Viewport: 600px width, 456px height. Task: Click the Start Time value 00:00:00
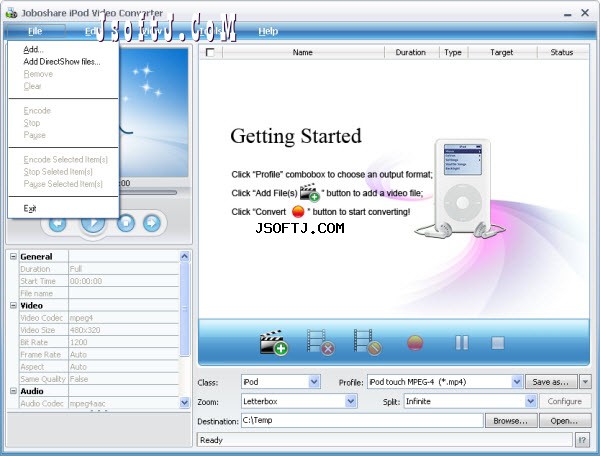[x=124, y=281]
